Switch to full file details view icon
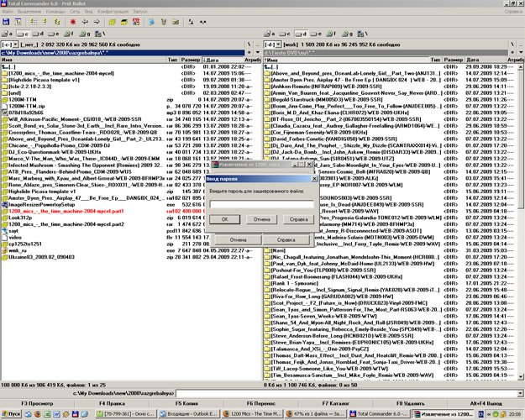This screenshot has width=525, height=420. [x=45, y=22]
